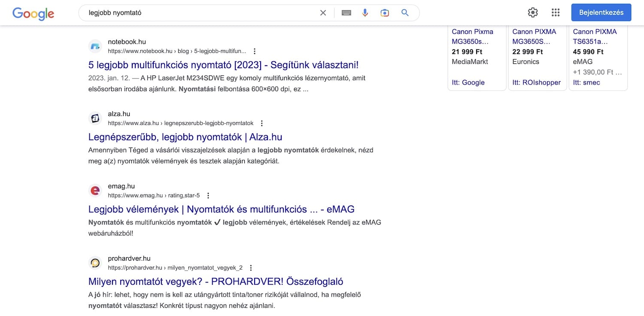Open more options for notebook.hu result
Screen dimensions: 644x316
(255, 51)
